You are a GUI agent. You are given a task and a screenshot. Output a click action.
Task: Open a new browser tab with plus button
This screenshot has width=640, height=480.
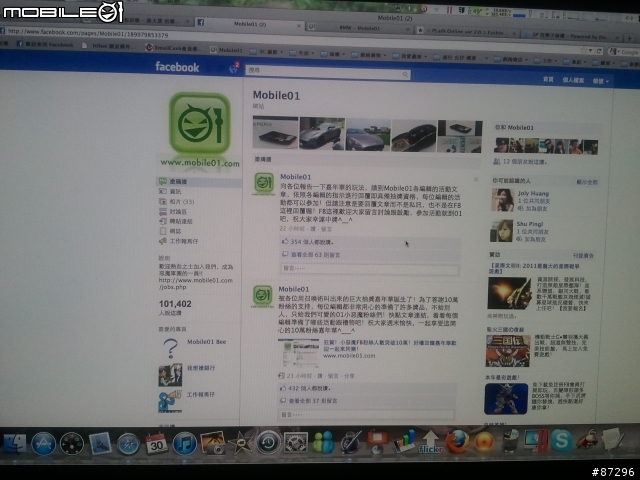[629, 38]
